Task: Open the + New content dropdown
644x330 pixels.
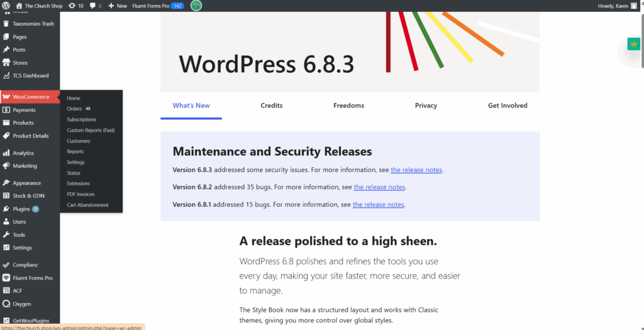Action: click(117, 6)
